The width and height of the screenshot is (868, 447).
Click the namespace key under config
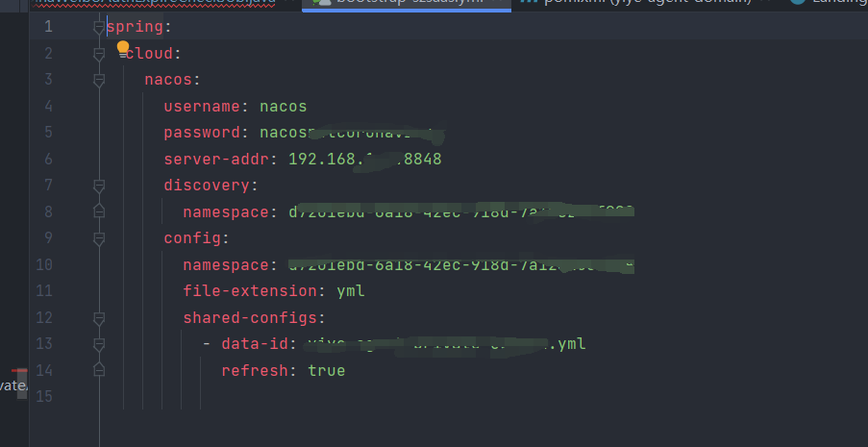pyautogui.click(x=226, y=264)
